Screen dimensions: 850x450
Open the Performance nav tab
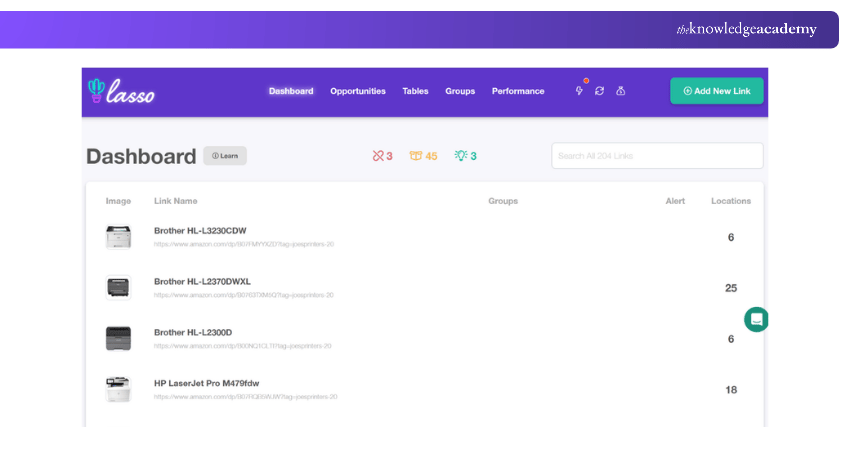pyautogui.click(x=518, y=91)
